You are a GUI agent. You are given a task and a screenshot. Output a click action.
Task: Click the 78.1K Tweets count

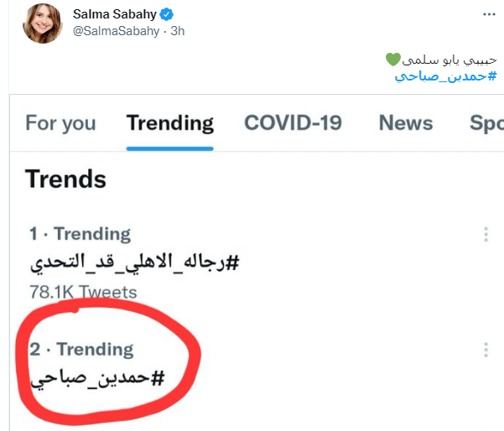tap(81, 292)
